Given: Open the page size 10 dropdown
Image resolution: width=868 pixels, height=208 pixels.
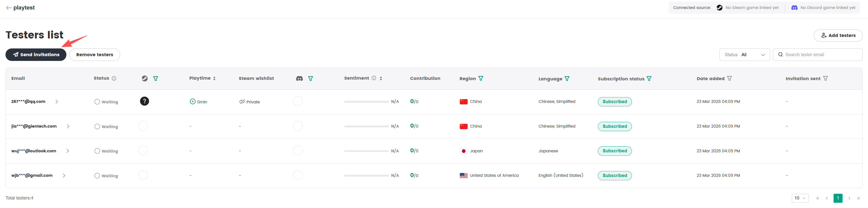Looking at the screenshot, I should pos(800,198).
